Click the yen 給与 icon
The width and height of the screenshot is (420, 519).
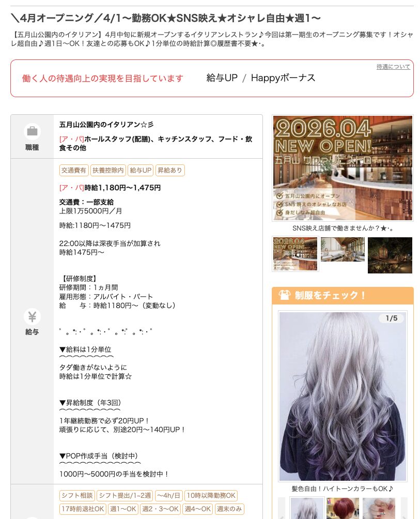[x=32, y=316]
